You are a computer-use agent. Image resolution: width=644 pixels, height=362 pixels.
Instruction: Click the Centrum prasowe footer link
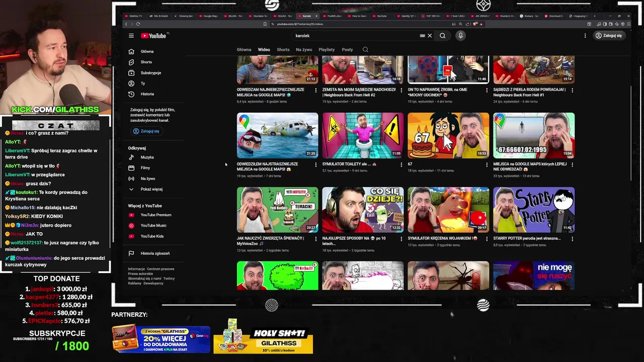(x=160, y=269)
